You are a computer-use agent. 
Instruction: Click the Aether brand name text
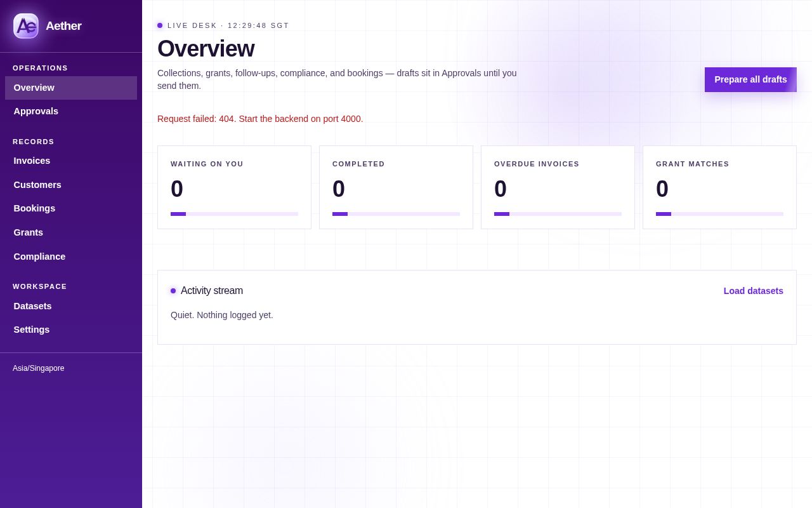[x=63, y=26]
